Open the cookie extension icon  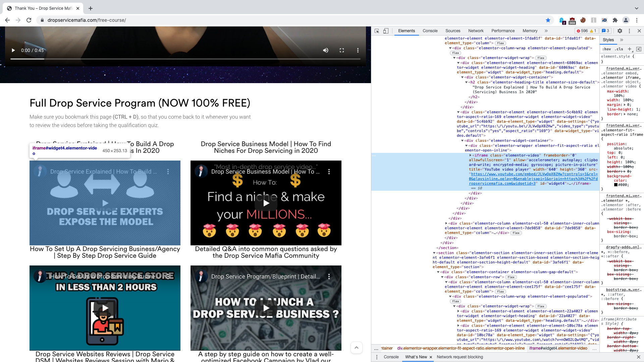(x=583, y=20)
